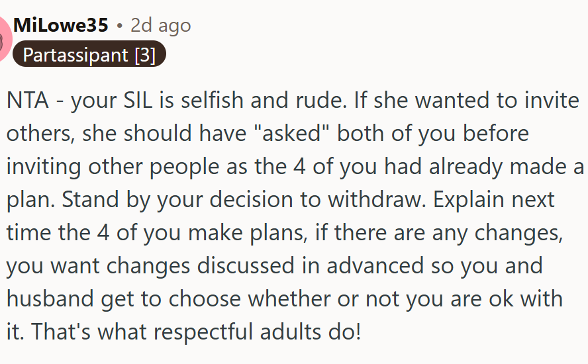
Task: Click the Partassipant [3] flair badge
Action: pyautogui.click(x=88, y=54)
